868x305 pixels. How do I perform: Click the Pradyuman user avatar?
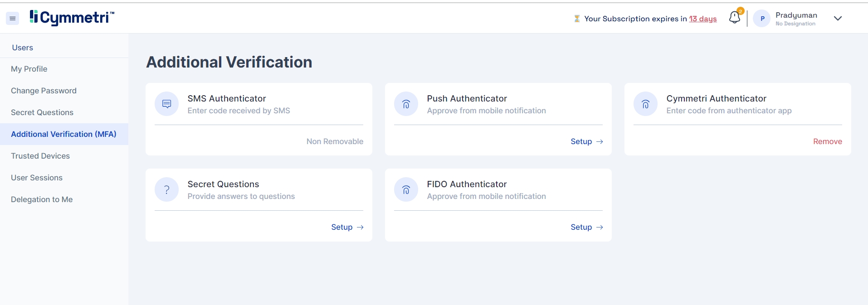click(x=762, y=19)
